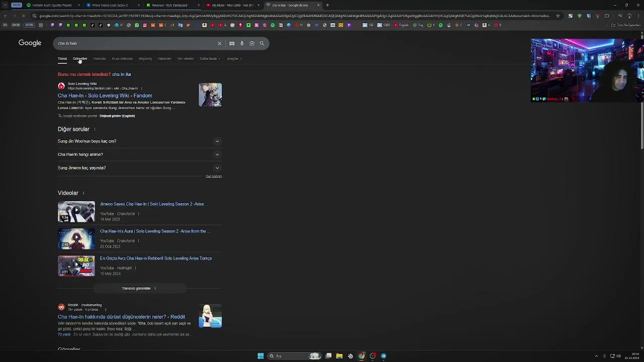Viewport: 644px width, 362px height.
Task: Expand question Sung Jinwoo kaç yaşında?
Action: [139, 168]
